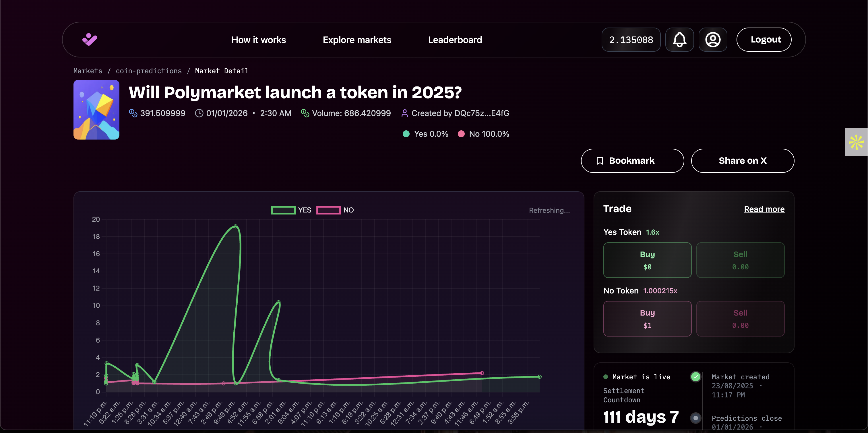Click the market thumbnail image
868x433 pixels.
[x=96, y=109]
